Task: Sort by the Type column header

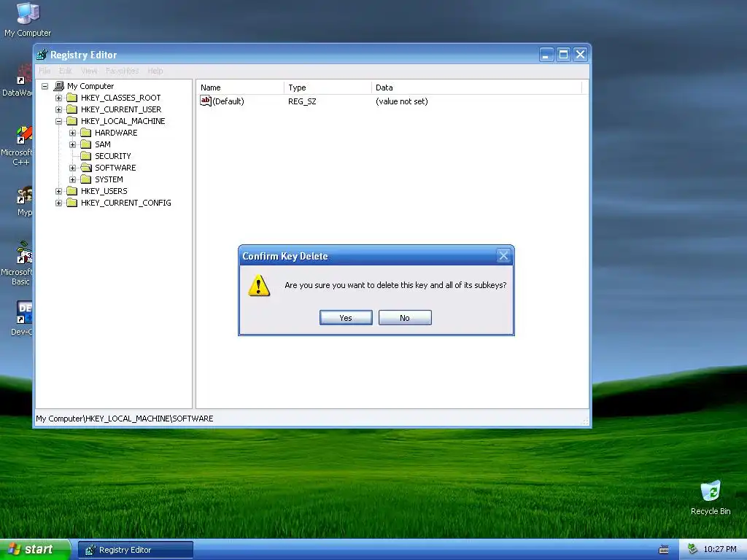Action: coord(328,87)
